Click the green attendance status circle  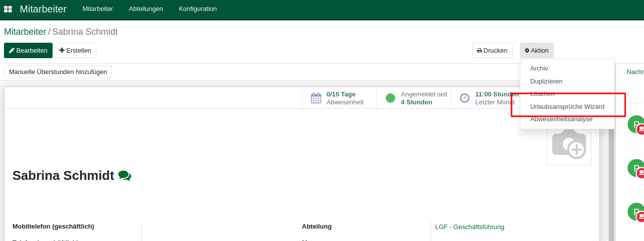[390, 98]
